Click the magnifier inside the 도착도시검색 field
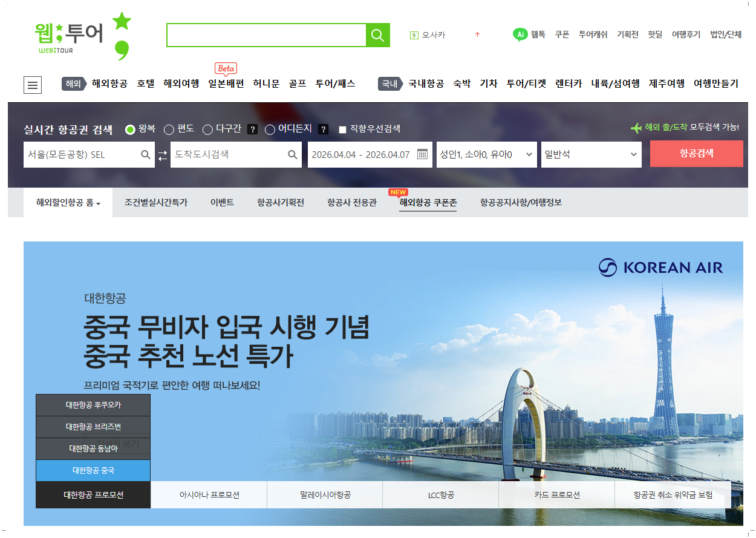756x538 pixels. (x=291, y=154)
